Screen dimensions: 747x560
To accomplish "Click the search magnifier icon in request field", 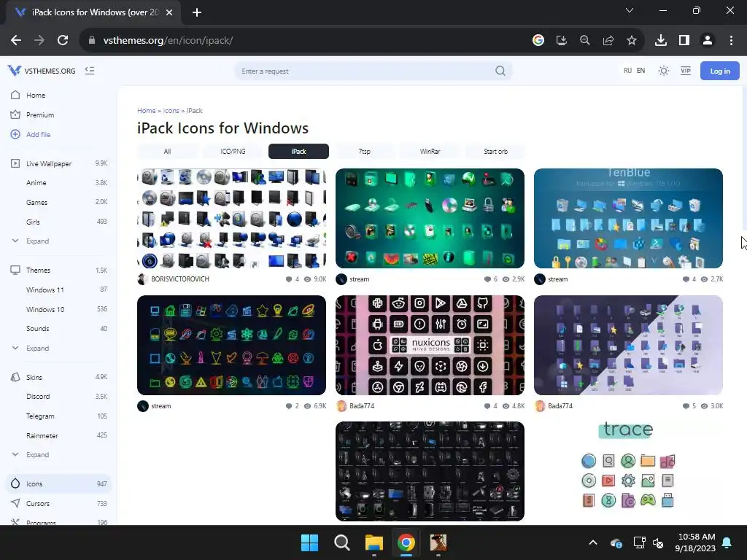I will click(x=500, y=71).
